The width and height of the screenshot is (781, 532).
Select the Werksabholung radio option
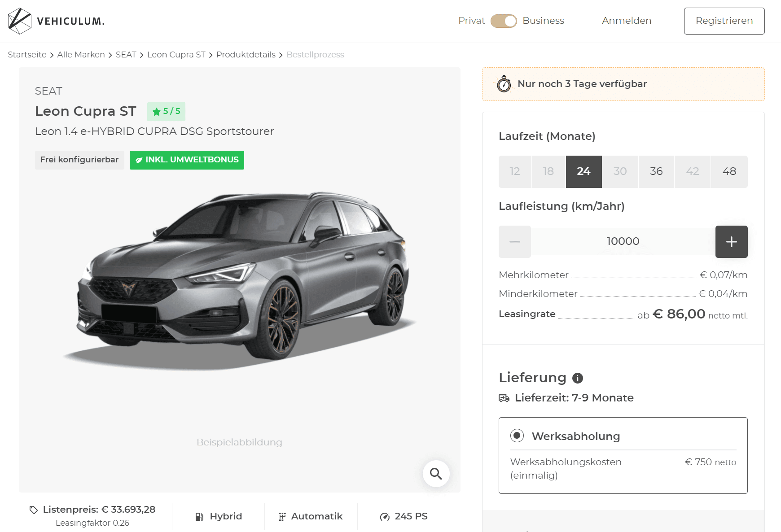click(x=517, y=436)
